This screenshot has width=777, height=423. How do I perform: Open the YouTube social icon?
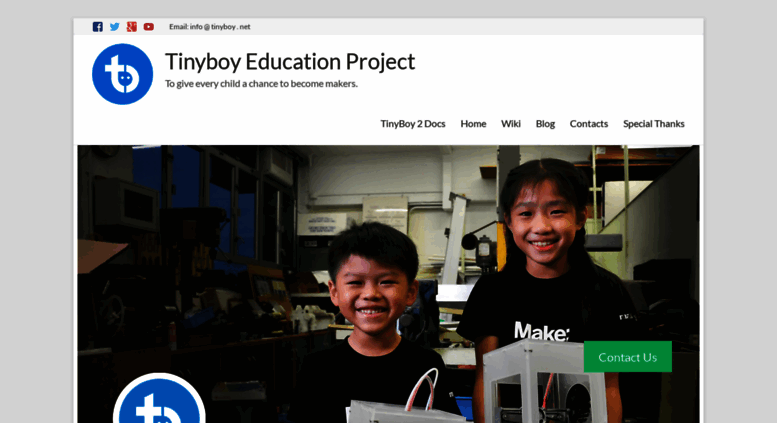coord(149,27)
